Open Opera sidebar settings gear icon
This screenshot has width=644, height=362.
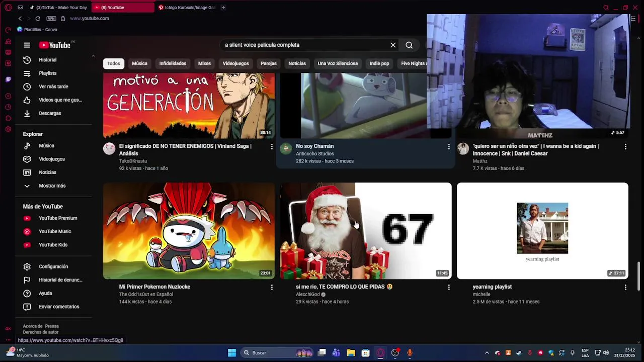pyautogui.click(x=8, y=129)
